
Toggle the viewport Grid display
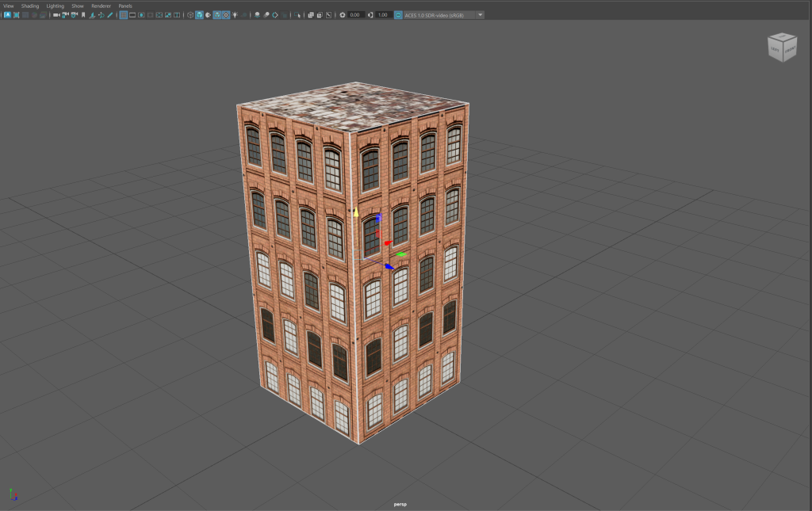(x=123, y=15)
